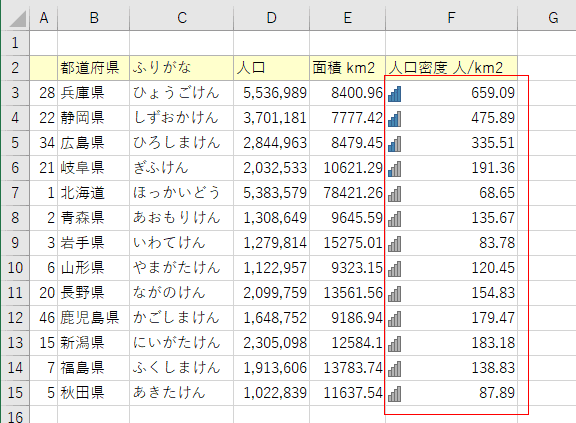
Task: Select the area cell 78421.26
Action: pyautogui.click(x=348, y=193)
